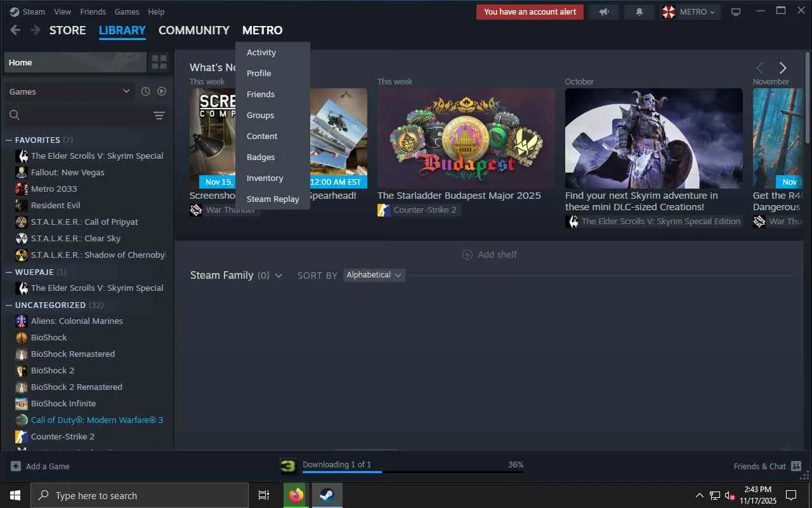Click the LIBRARY tab
Viewport: 812px width, 508px height.
point(122,30)
